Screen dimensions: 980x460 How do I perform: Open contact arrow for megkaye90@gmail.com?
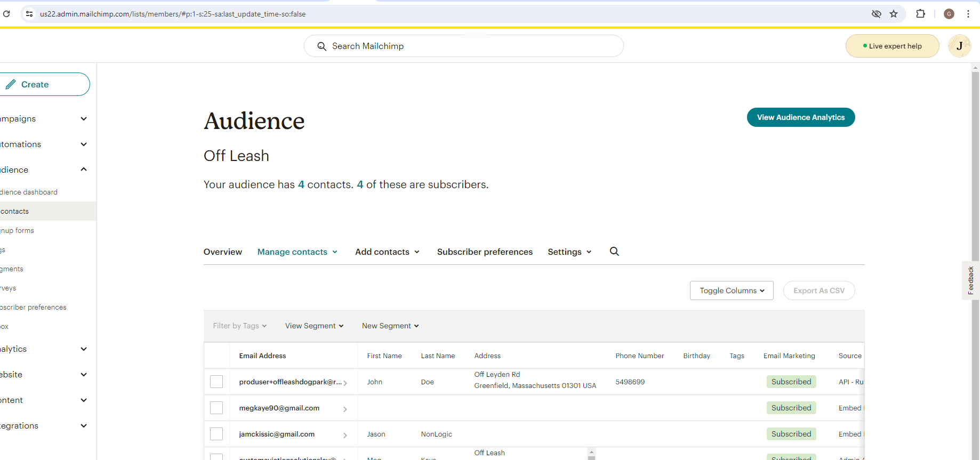[x=345, y=409]
